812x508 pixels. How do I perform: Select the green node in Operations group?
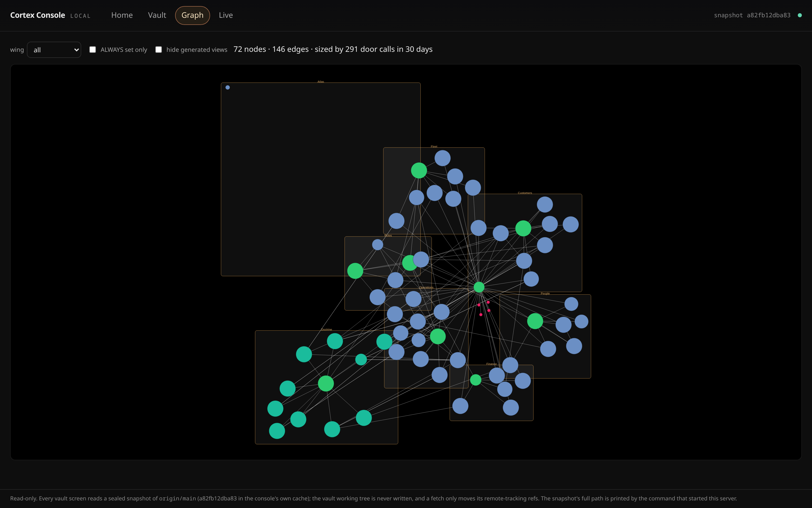pyautogui.click(x=437, y=336)
